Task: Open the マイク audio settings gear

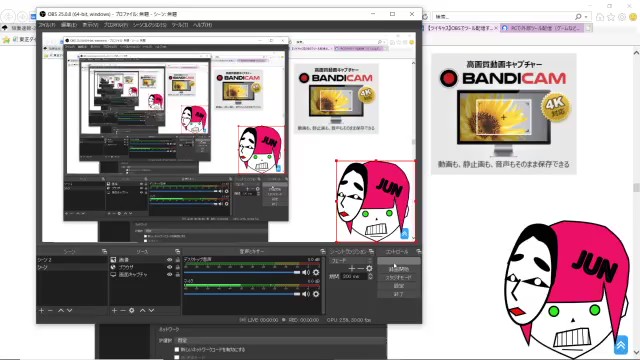Action: tap(316, 294)
